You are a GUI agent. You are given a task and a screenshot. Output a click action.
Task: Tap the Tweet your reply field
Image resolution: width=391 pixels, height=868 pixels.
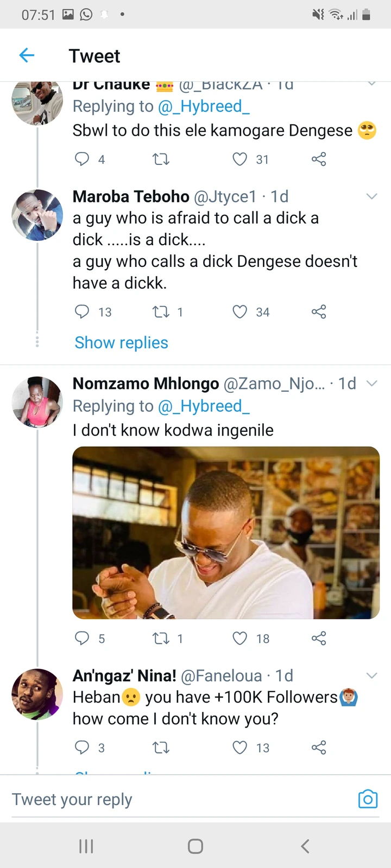coord(163,799)
